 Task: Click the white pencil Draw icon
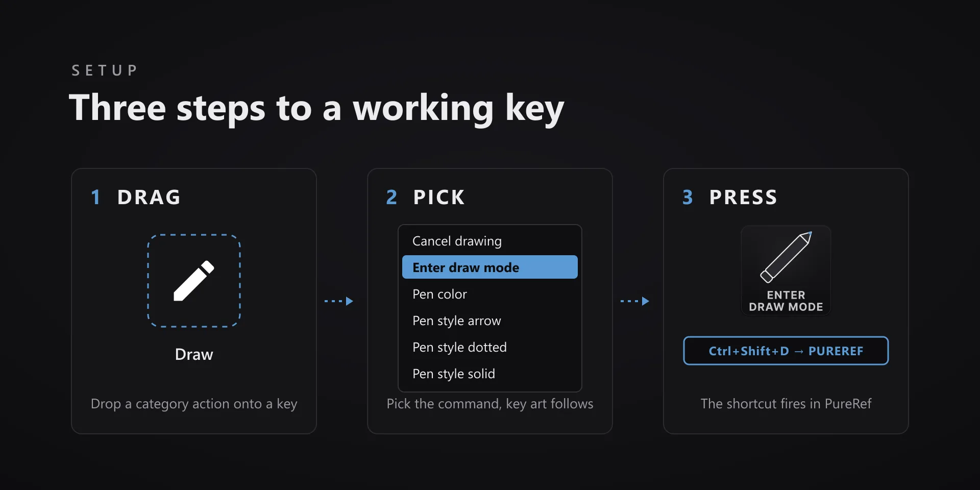pyautogui.click(x=194, y=281)
